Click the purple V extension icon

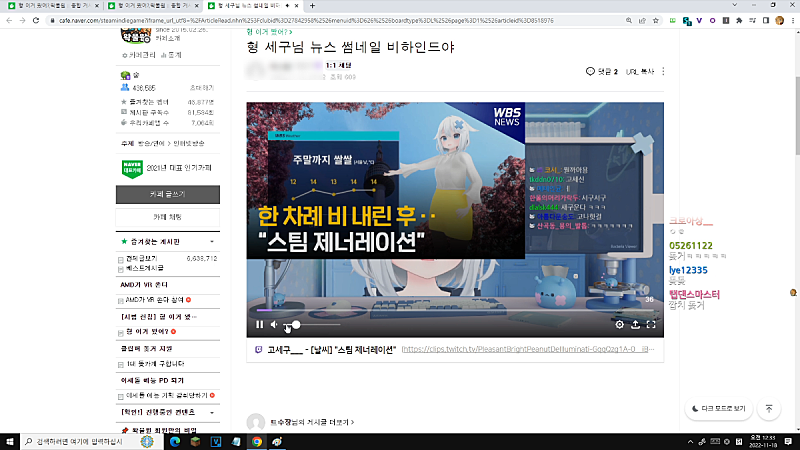click(x=699, y=20)
